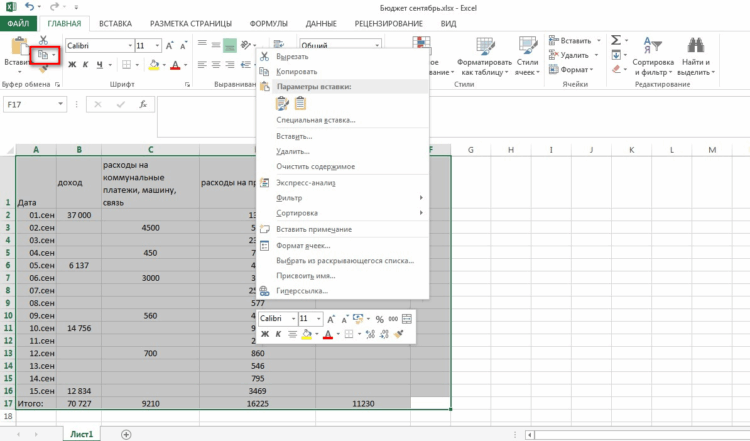Screen dimensions: 750x441
Task: Toggle Middle align highlighted button in ribbon
Action: [230, 45]
